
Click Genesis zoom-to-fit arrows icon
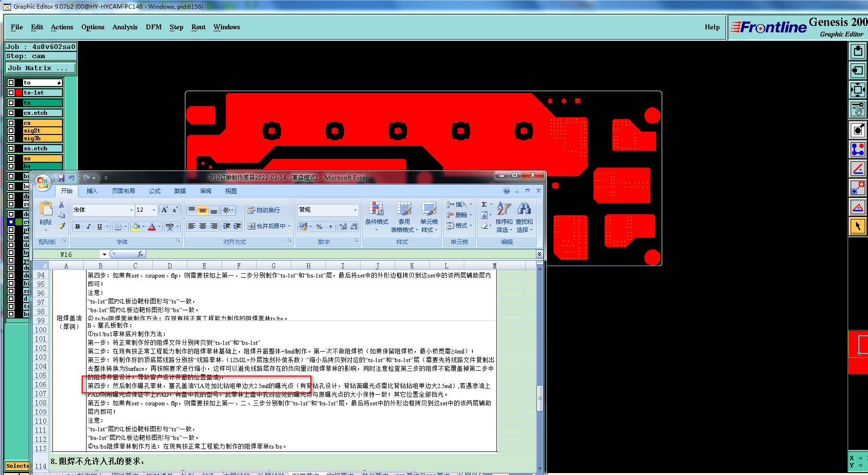click(857, 89)
